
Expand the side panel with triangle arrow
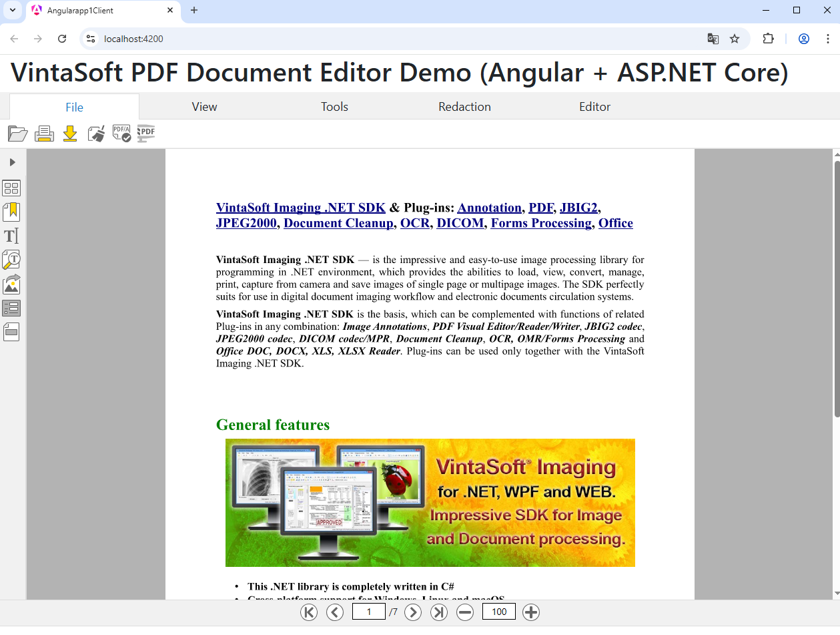click(12, 162)
